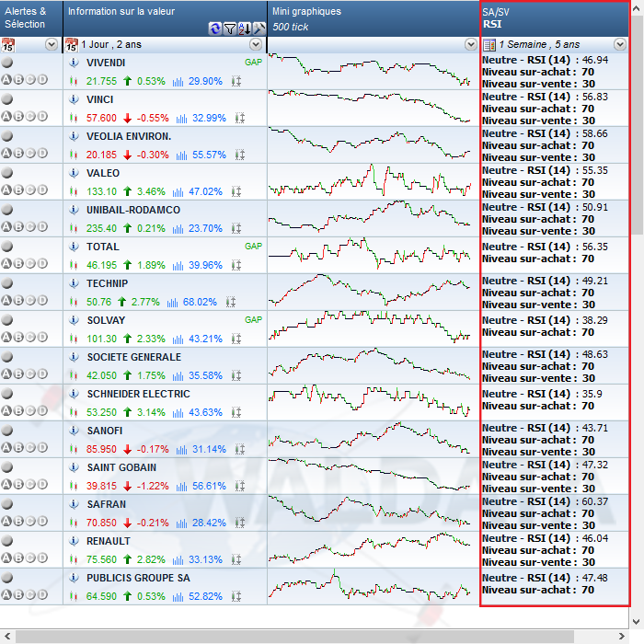The width and height of the screenshot is (644, 644).
Task: Toggle selection A for VINCI
Action: (x=6, y=116)
